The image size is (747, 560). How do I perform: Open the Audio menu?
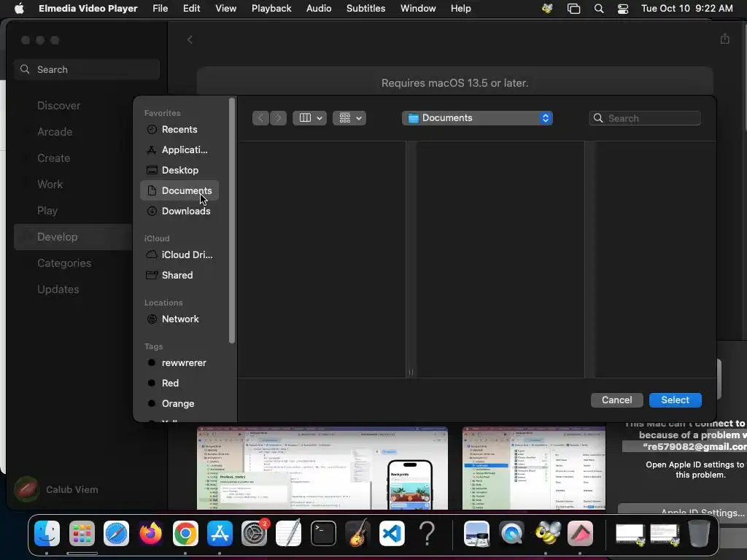319,9
